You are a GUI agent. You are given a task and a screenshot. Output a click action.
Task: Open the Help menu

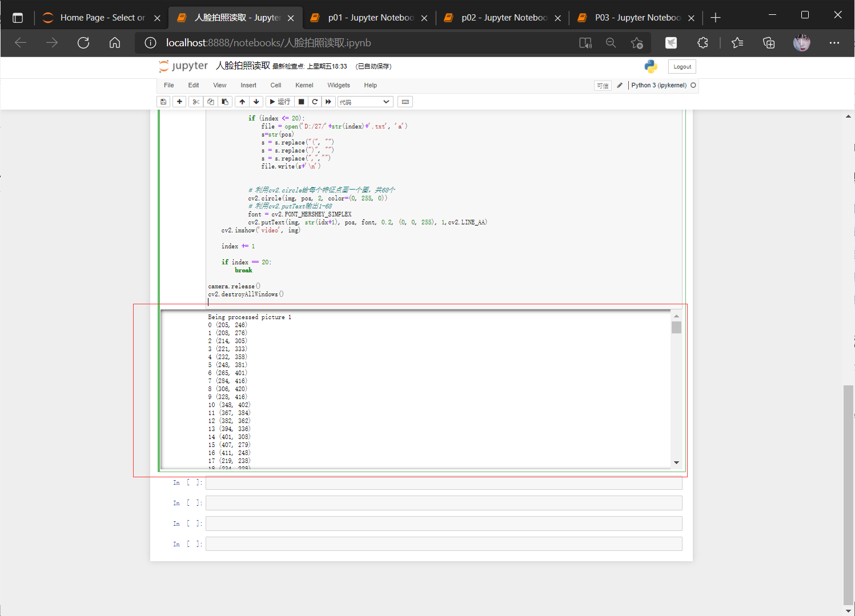[x=371, y=85]
